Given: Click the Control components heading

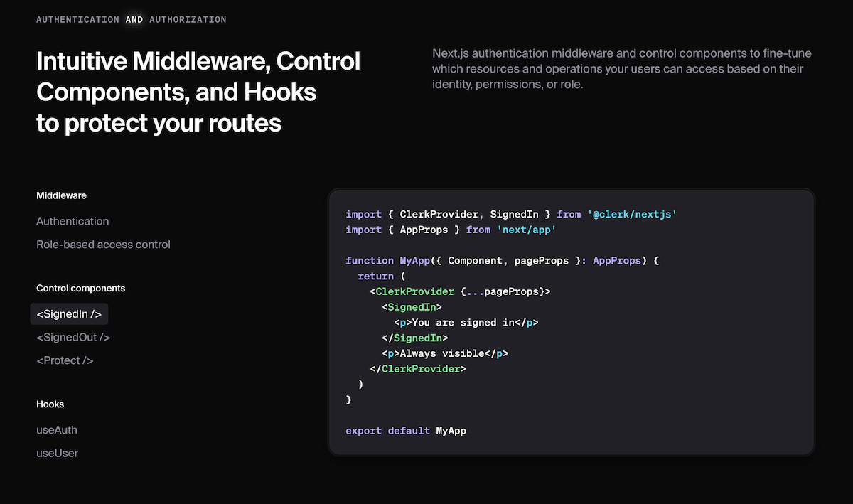Looking at the screenshot, I should tap(81, 289).
